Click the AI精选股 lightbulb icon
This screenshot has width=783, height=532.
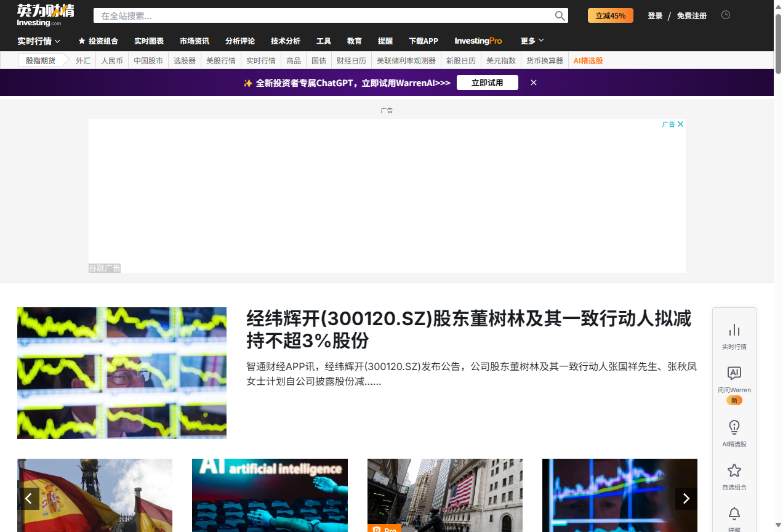(x=734, y=427)
